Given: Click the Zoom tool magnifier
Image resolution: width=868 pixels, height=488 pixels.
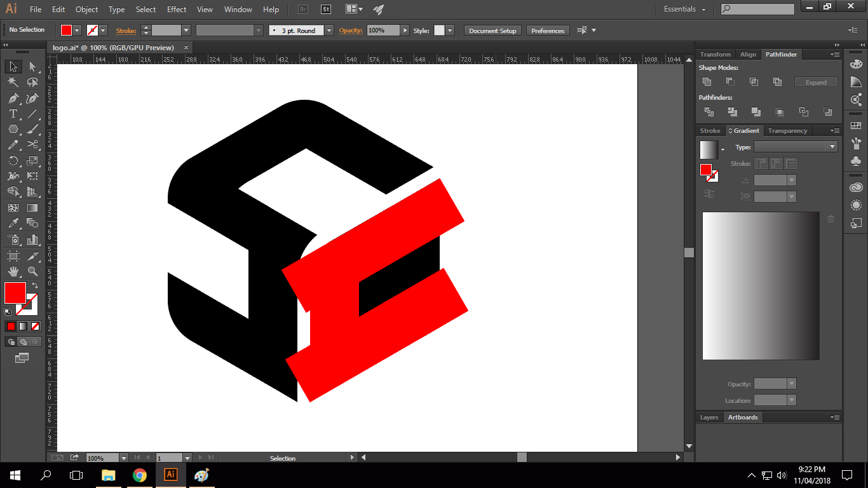Looking at the screenshot, I should [32, 271].
